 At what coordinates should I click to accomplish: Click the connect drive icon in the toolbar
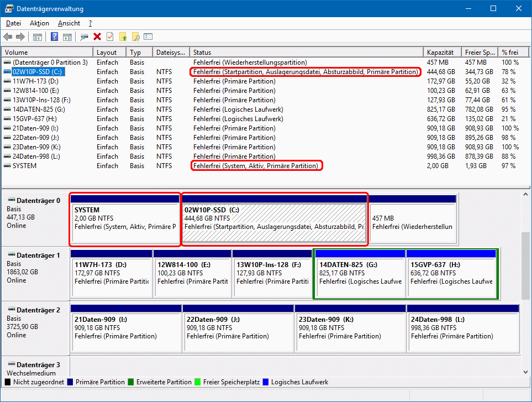pyautogui.click(x=84, y=37)
